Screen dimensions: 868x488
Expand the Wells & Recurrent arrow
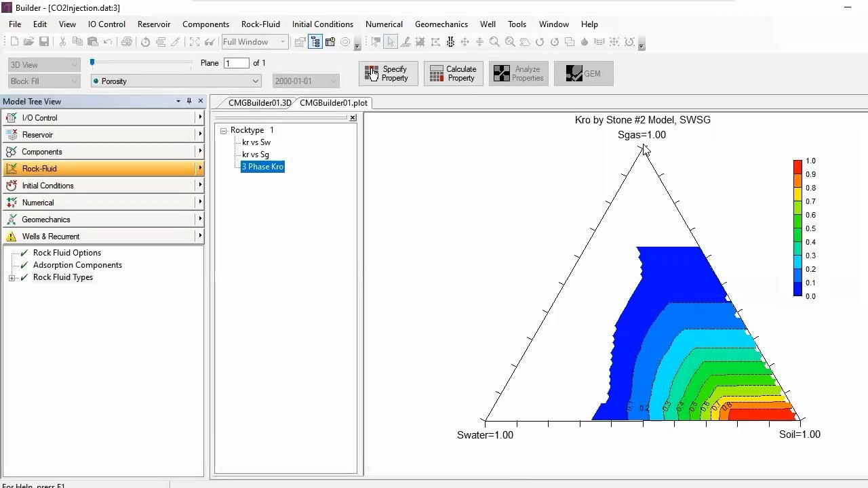(200, 237)
